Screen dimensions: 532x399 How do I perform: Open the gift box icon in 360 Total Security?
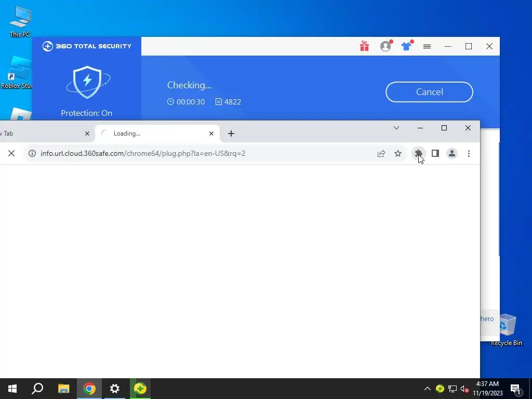(364, 46)
